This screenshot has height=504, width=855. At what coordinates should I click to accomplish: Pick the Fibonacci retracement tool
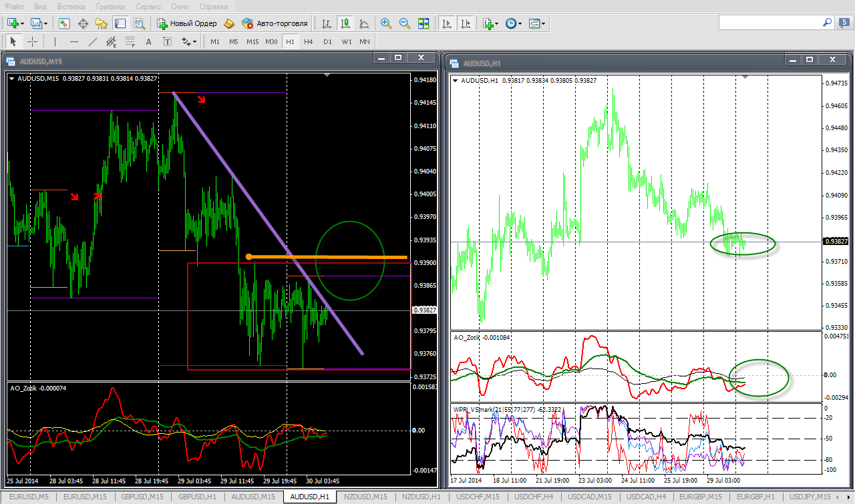pyautogui.click(x=130, y=41)
